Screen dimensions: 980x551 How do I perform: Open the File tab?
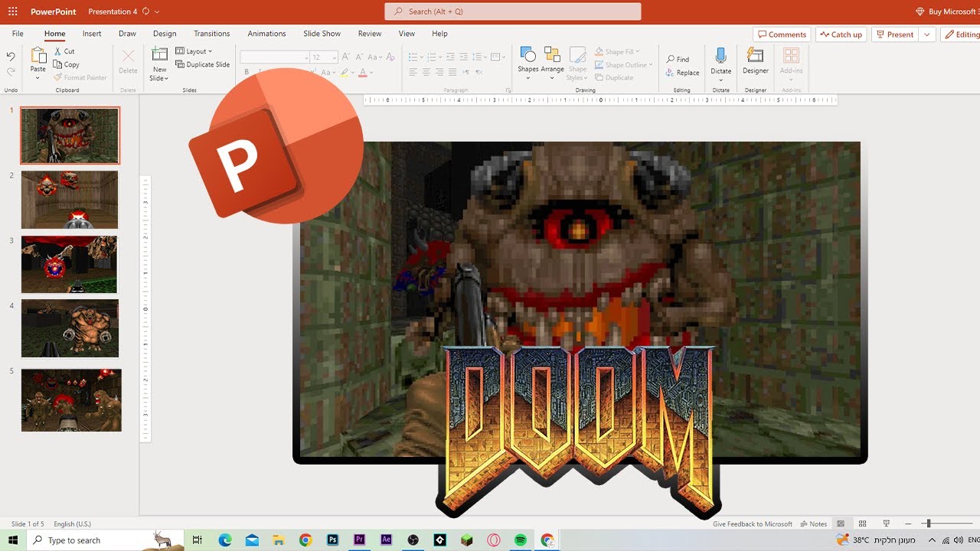(18, 34)
